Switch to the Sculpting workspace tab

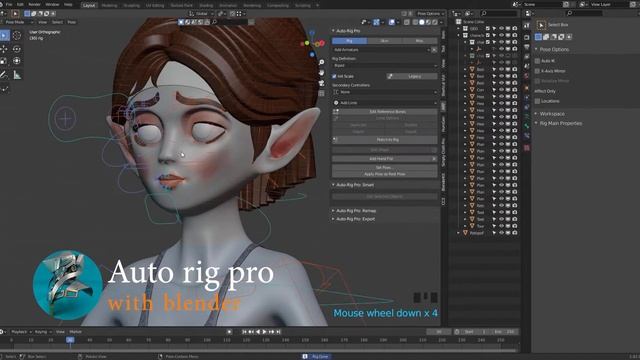tap(131, 5)
